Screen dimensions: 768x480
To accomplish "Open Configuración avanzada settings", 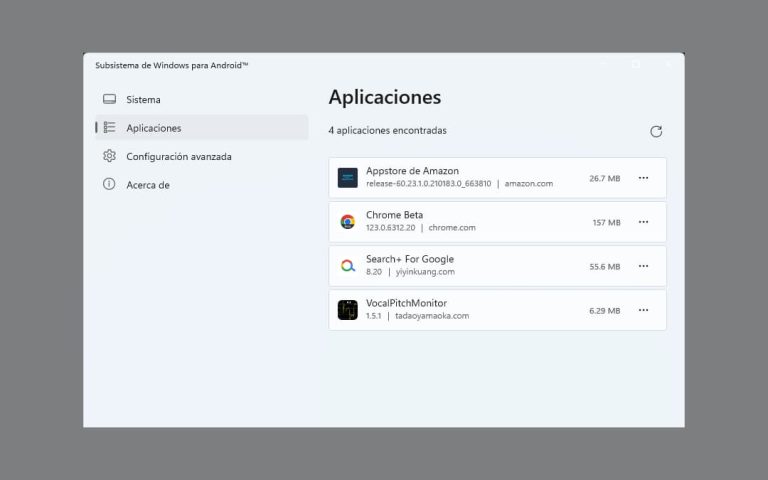I will click(x=201, y=156).
